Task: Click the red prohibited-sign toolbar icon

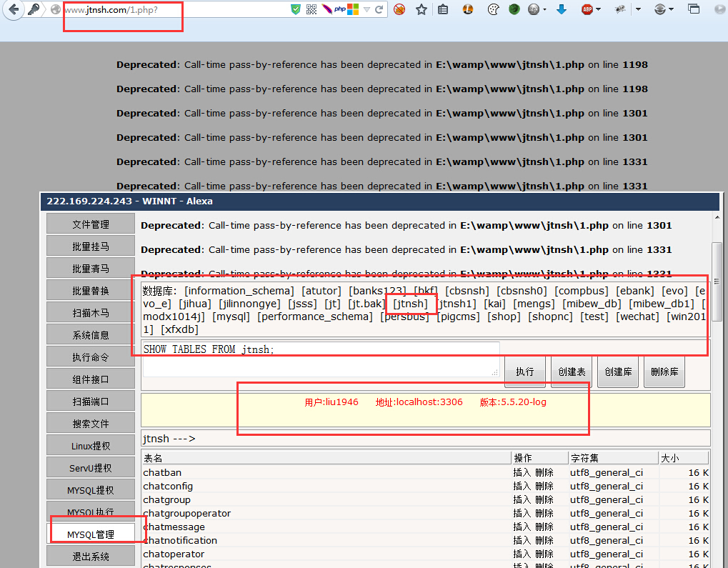Action: [399, 9]
